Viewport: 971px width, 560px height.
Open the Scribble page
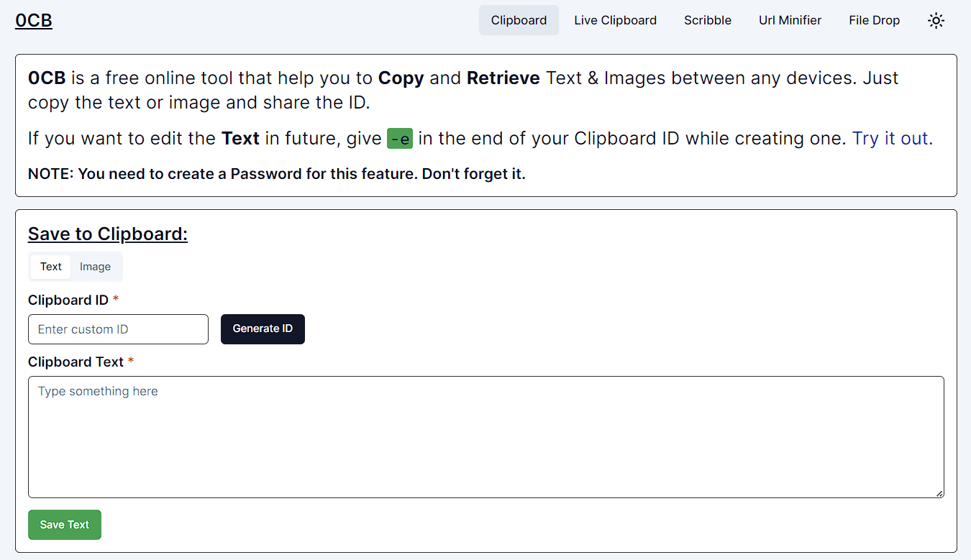click(x=708, y=21)
